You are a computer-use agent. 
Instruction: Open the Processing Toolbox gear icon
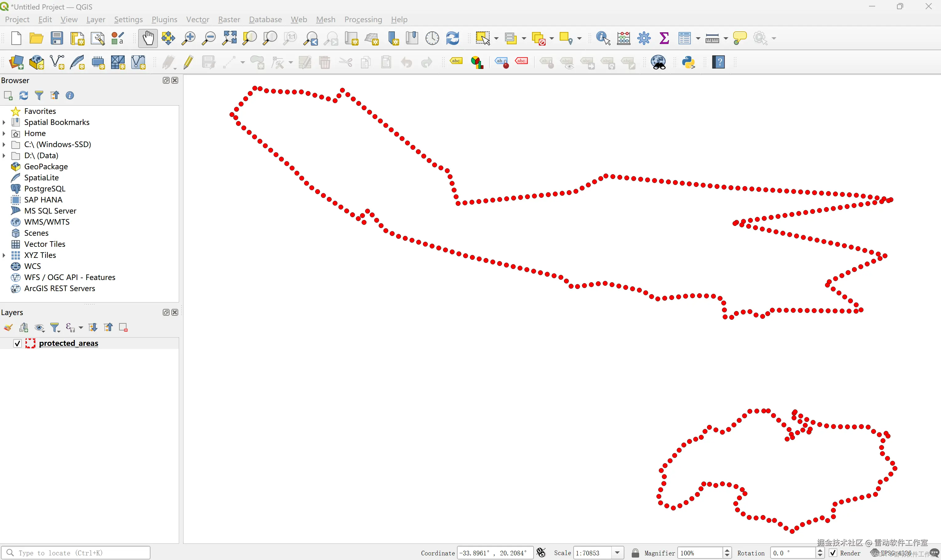pyautogui.click(x=644, y=38)
